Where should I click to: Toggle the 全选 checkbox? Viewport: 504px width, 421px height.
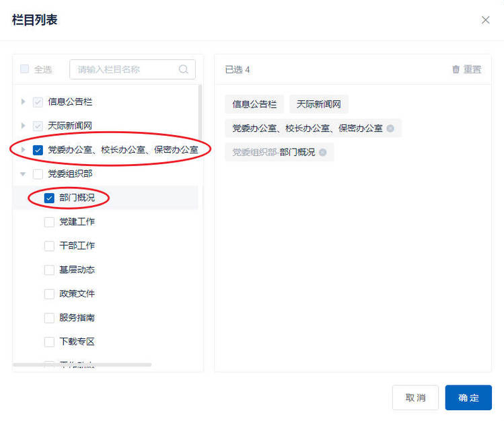(x=25, y=69)
